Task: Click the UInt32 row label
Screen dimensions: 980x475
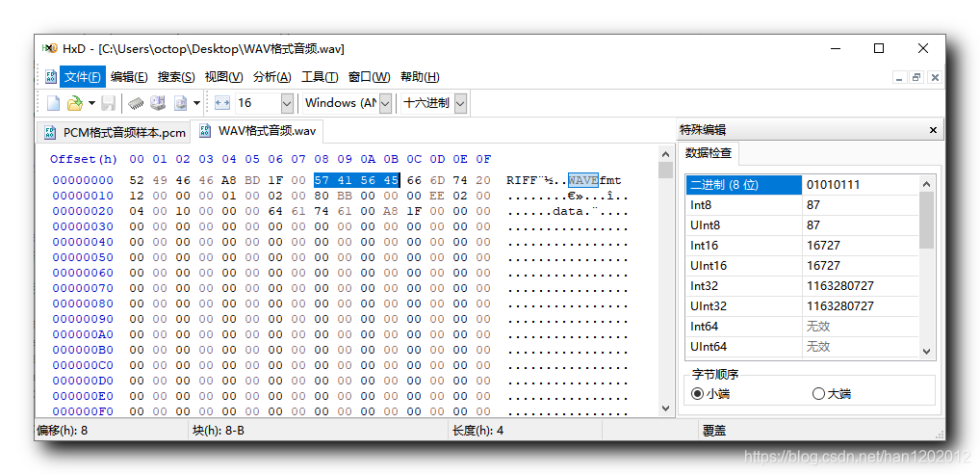Action: [709, 306]
